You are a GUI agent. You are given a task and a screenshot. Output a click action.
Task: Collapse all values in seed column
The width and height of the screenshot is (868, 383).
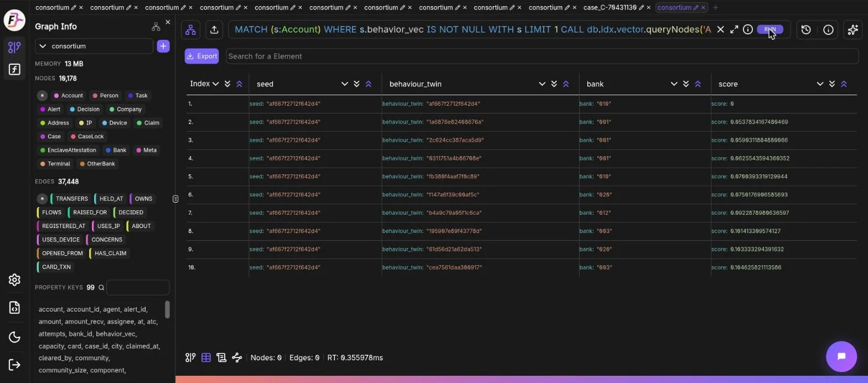coord(368,84)
